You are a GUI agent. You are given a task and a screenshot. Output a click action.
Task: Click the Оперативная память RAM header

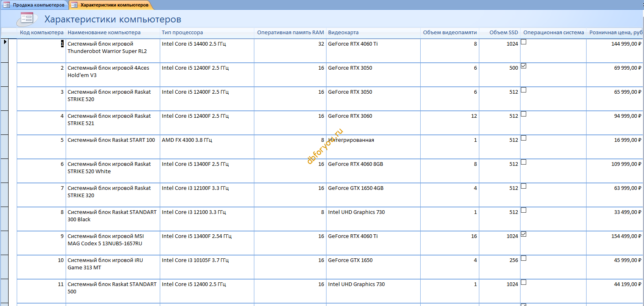[x=290, y=33]
